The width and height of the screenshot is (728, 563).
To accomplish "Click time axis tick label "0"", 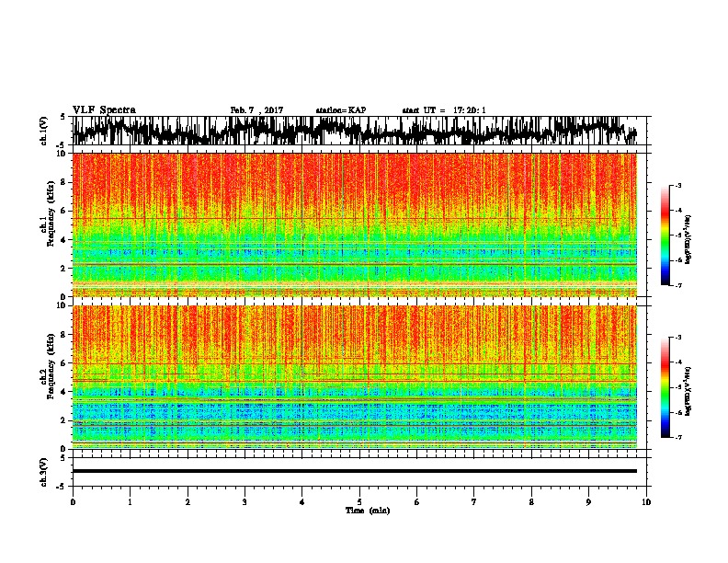I will click(73, 502).
